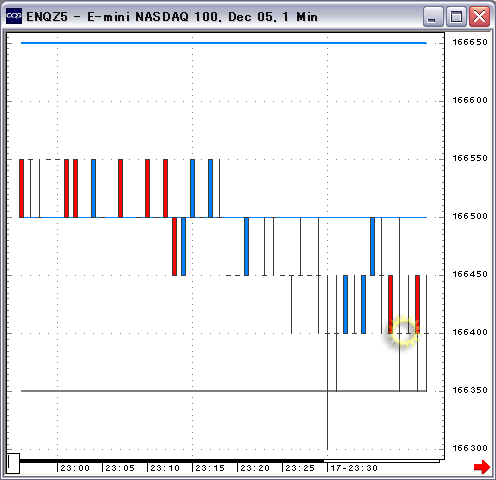496x480 pixels.
Task: Click the 166300 price label
Action: (470, 448)
